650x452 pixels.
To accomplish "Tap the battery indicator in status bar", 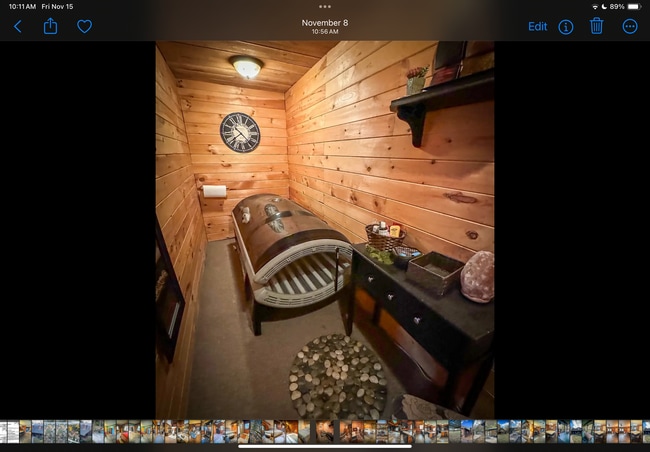I will tap(632, 6).
